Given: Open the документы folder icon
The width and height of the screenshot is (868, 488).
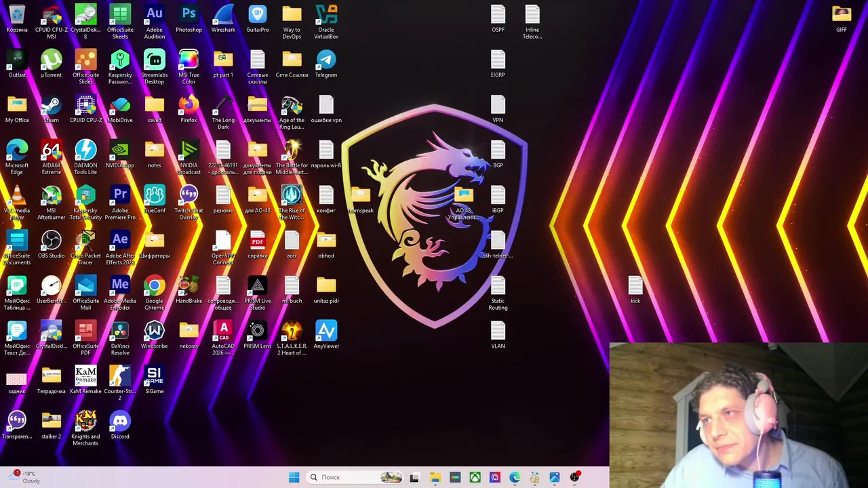Looking at the screenshot, I should (x=258, y=110).
